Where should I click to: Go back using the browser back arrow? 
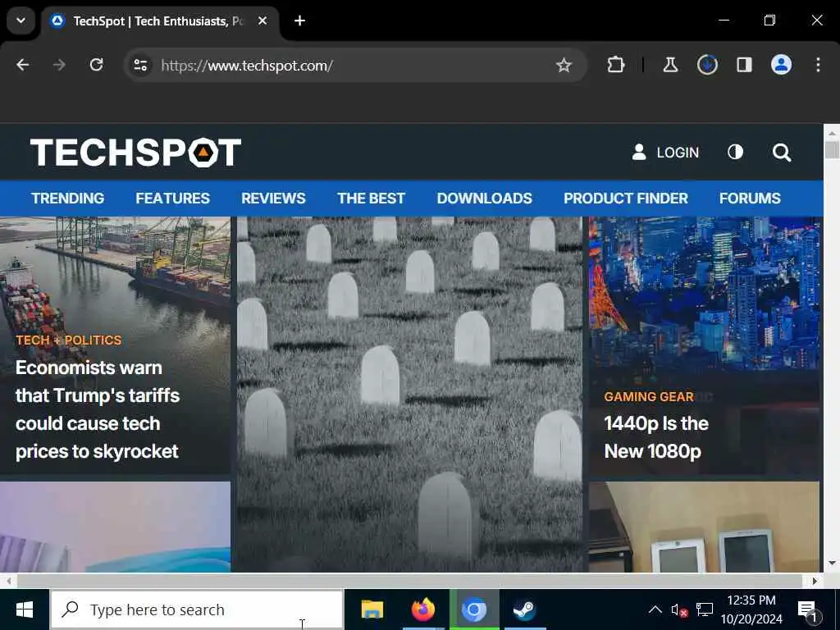tap(22, 66)
